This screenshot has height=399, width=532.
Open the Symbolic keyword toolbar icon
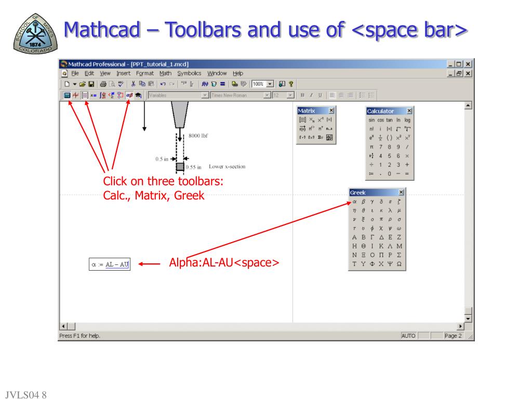[x=138, y=96]
